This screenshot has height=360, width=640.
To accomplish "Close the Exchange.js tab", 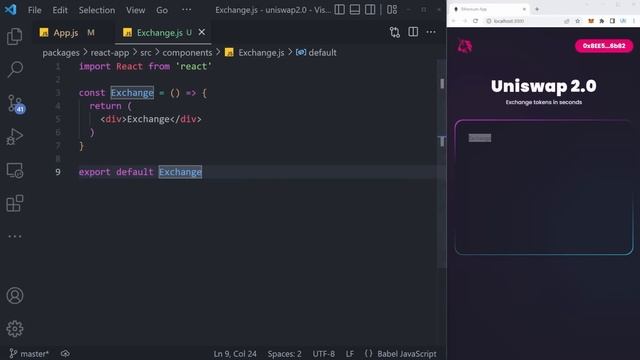I will pos(202,32).
